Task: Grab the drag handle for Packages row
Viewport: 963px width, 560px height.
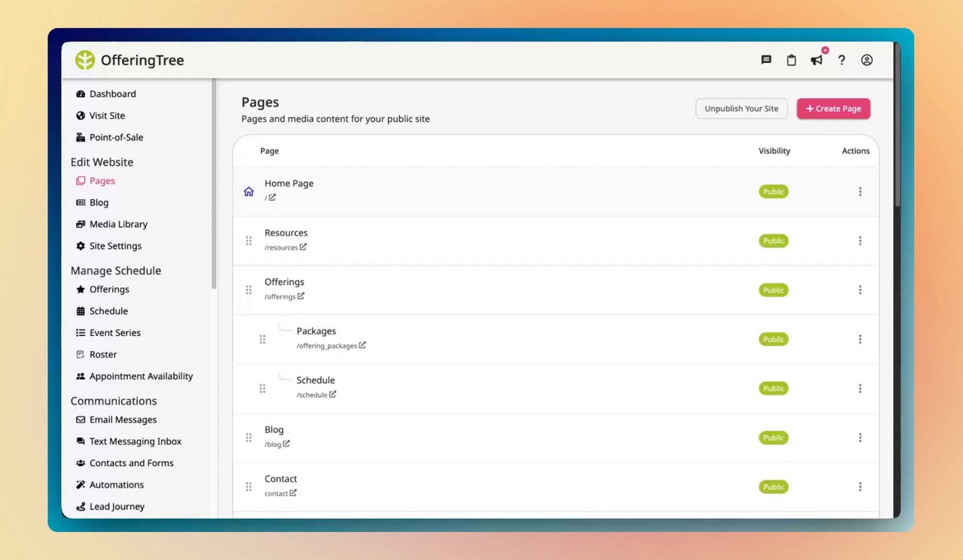Action: coord(263,339)
